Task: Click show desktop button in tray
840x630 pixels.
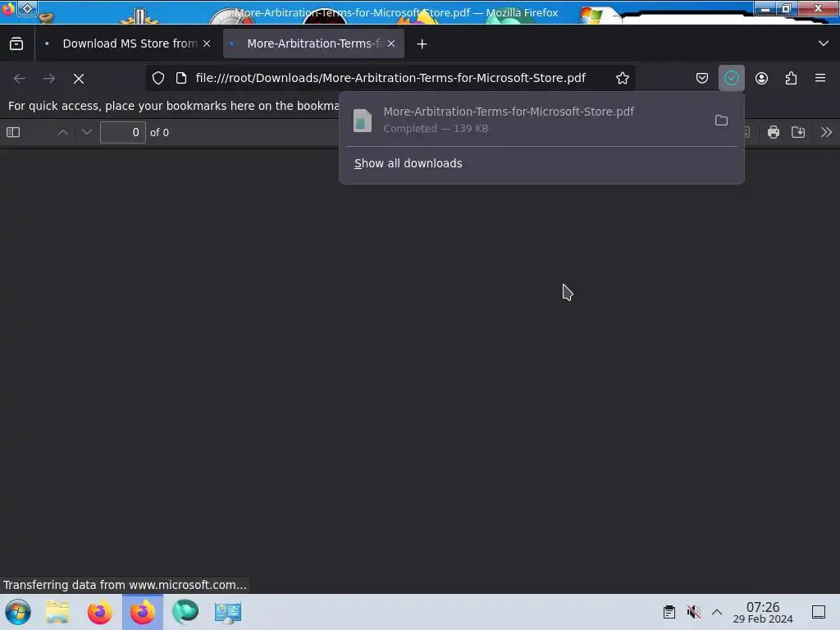Action: tap(819, 612)
